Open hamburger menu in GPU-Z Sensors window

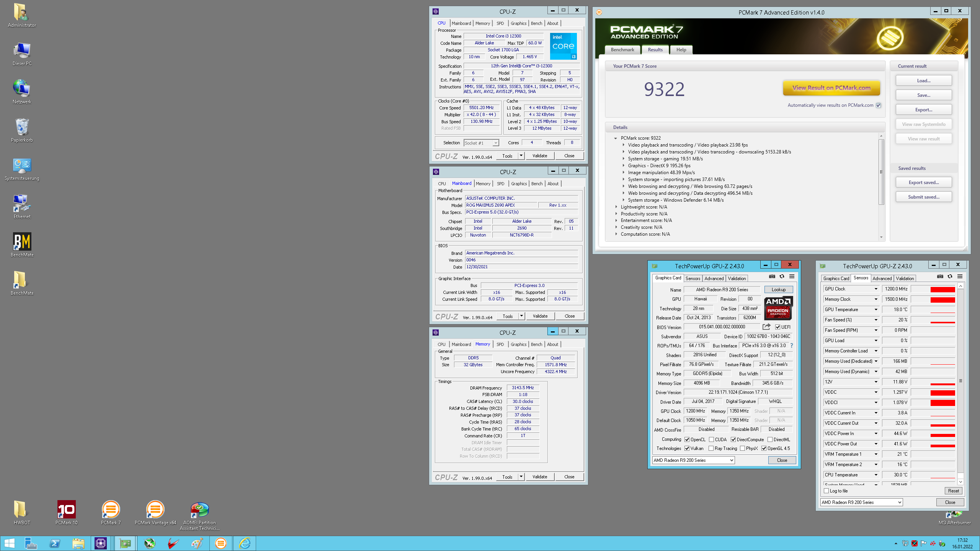tap(960, 276)
